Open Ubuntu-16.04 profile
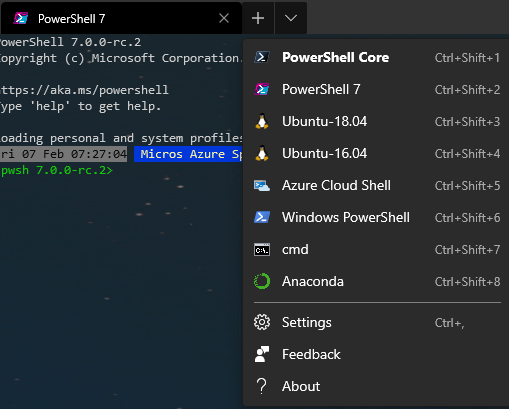 pos(377,153)
